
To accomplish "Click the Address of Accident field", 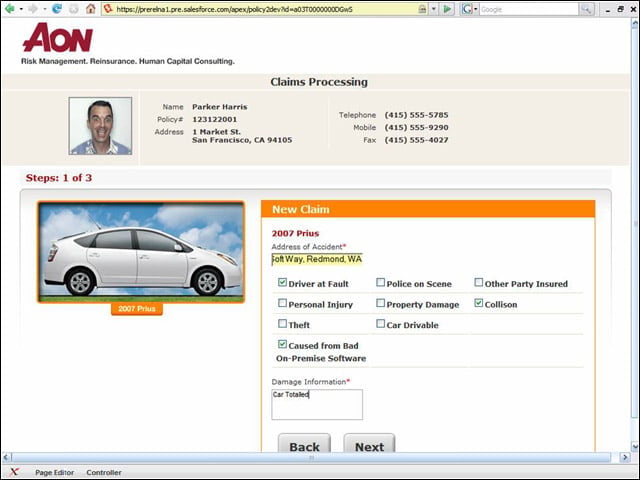I will click(317, 259).
